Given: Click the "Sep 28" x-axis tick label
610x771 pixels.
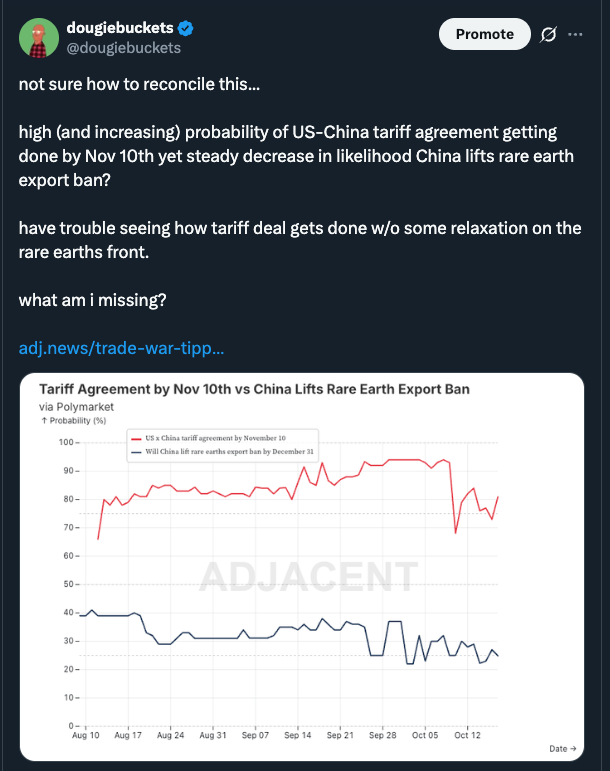Looking at the screenshot, I should click(x=383, y=735).
